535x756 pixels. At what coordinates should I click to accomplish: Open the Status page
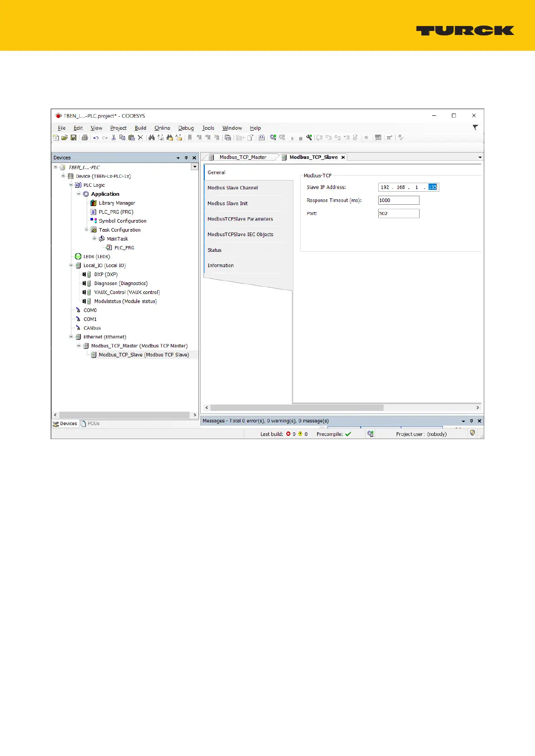[x=215, y=250]
